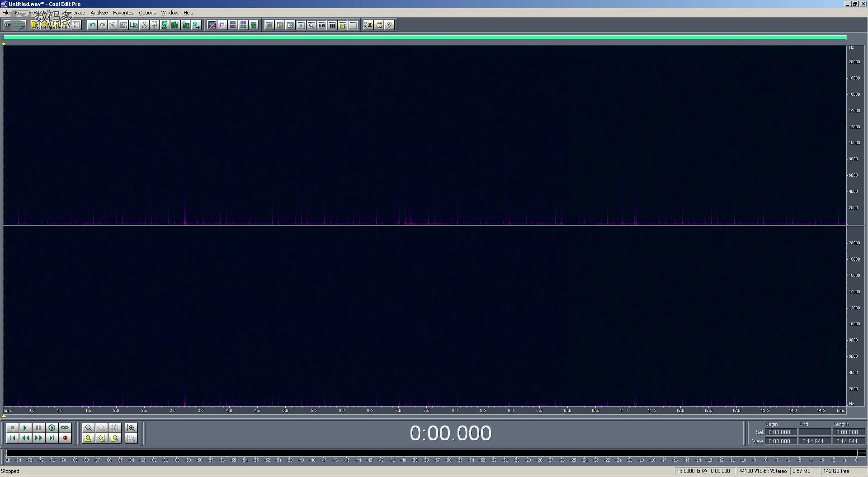Click the Play transport button
This screenshot has width=868, height=477.
pos(25,427)
